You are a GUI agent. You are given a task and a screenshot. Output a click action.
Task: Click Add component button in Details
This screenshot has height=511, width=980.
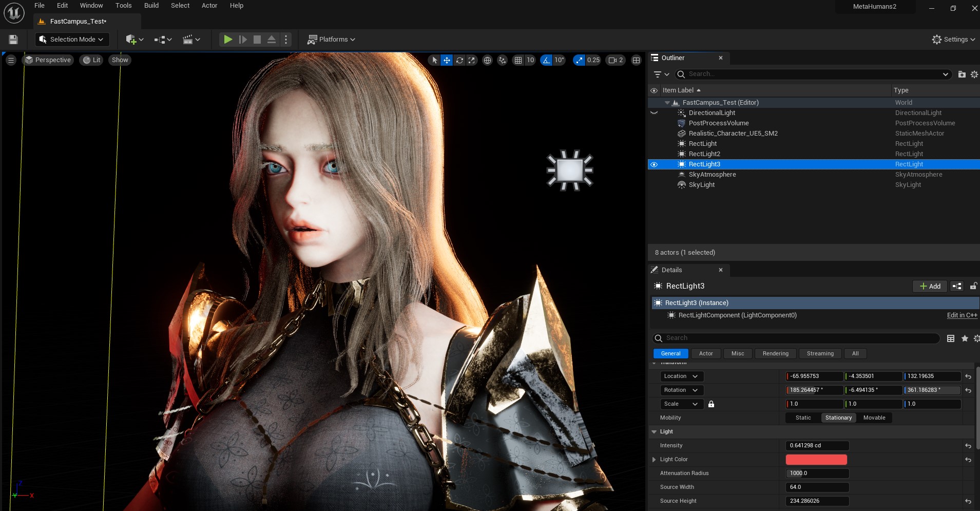(x=930, y=286)
